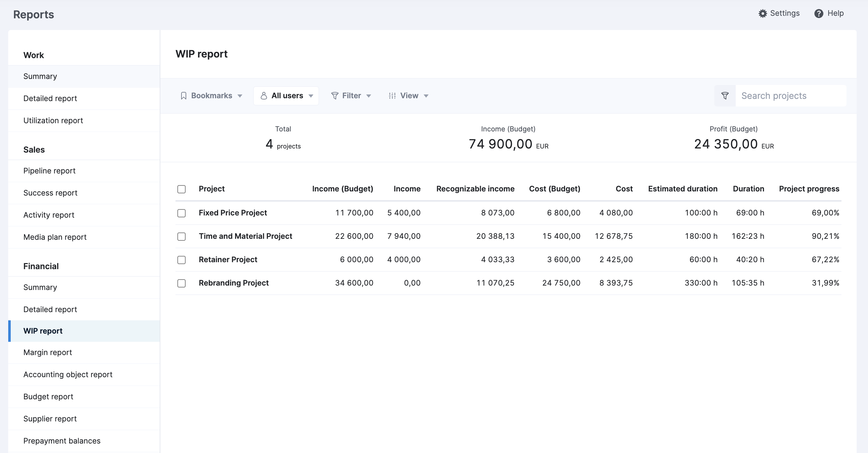This screenshot has width=868, height=453.
Task: Click the 330:00 h estimated duration cell
Action: pyautogui.click(x=701, y=283)
